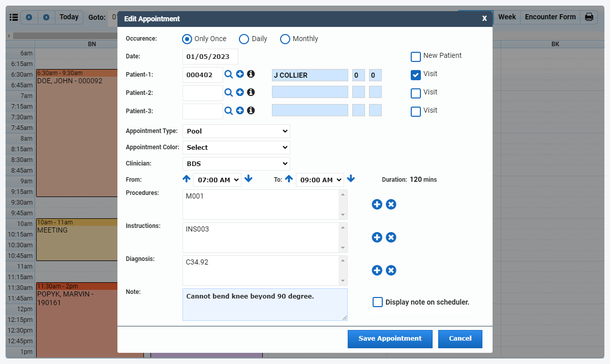610x364 pixels.
Task: Enable the New Patient checkbox
Action: click(x=415, y=56)
